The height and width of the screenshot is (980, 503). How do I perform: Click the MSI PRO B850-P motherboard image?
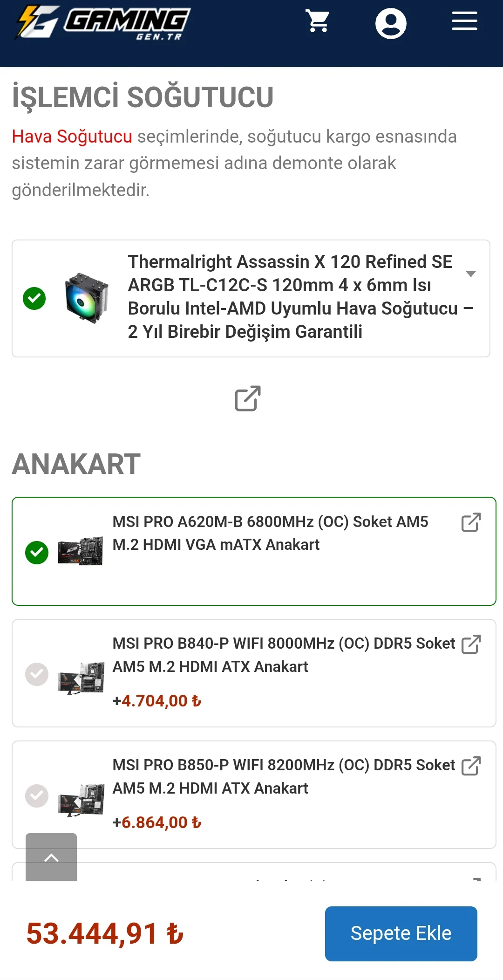(x=81, y=800)
